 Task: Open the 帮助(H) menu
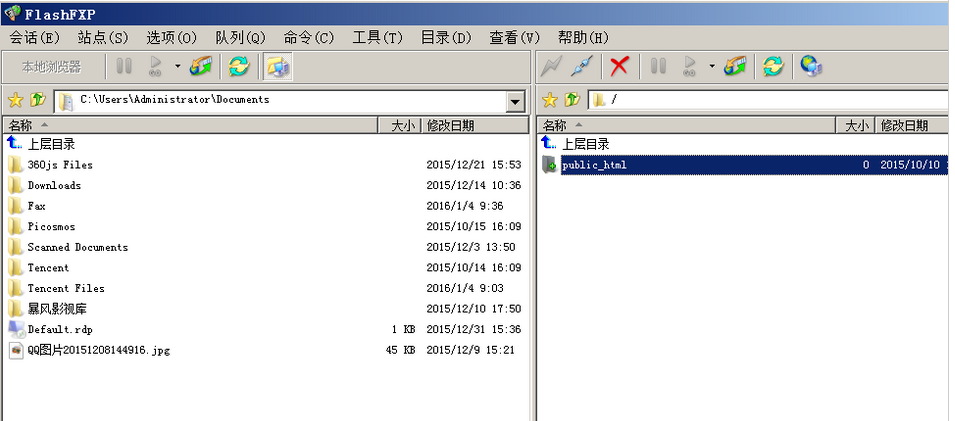(583, 38)
